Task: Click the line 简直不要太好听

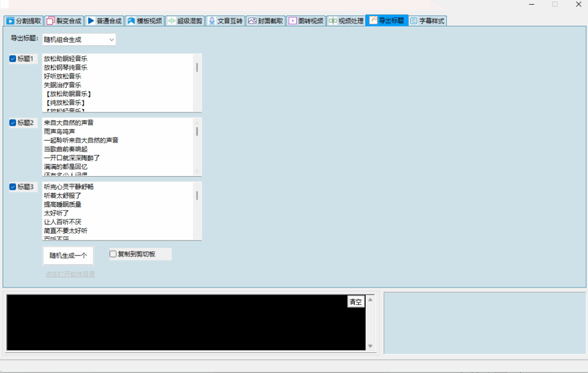Action: point(65,231)
